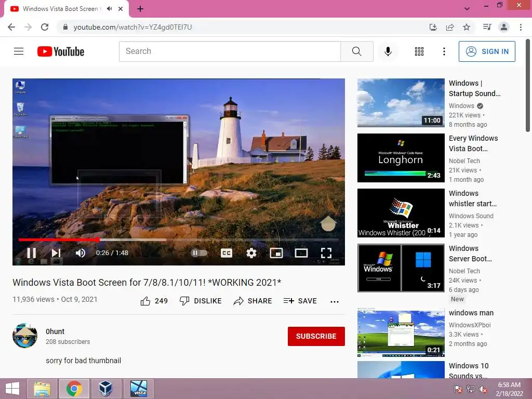Switch to theater mode

tap(301, 253)
